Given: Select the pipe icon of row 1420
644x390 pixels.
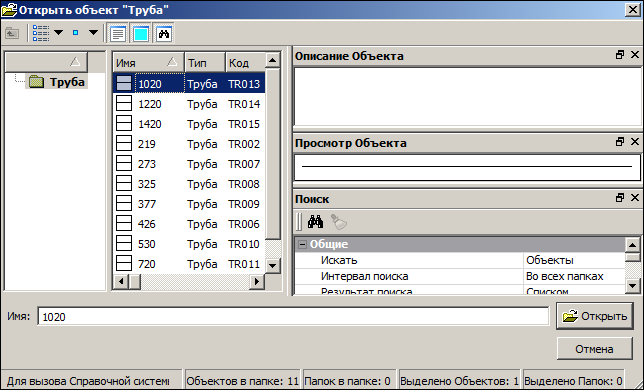Looking at the screenshot, I should (124, 124).
